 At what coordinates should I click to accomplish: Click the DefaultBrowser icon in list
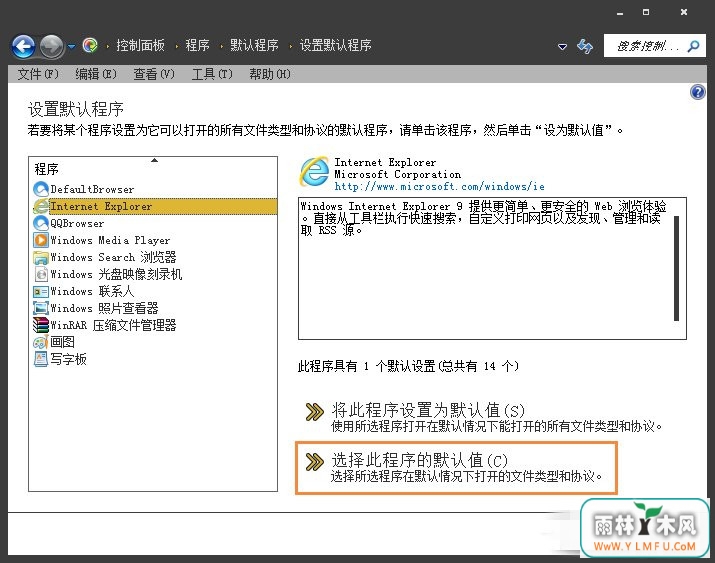tap(41, 189)
